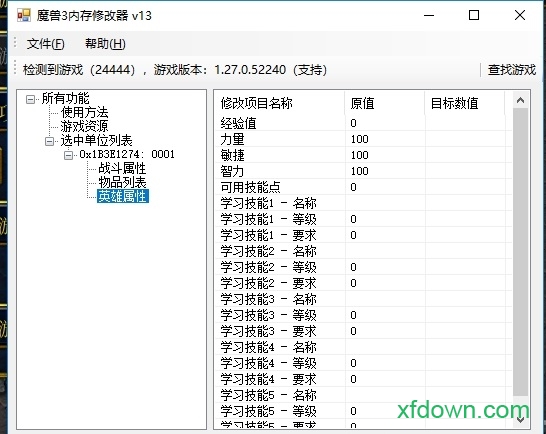
Task: Click the 原值 100 of 力量
Action: (359, 139)
